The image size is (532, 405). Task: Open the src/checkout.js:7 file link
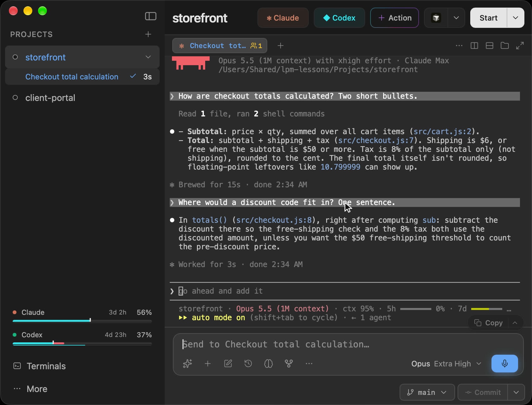click(x=376, y=140)
